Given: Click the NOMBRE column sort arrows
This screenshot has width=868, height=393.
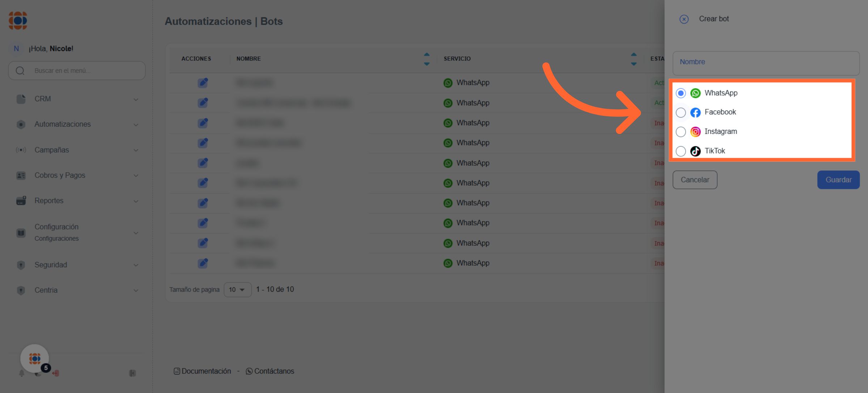Looking at the screenshot, I should click(427, 59).
